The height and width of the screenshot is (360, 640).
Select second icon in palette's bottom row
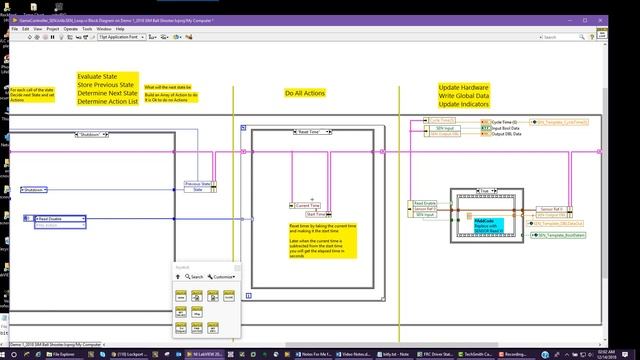197,328
